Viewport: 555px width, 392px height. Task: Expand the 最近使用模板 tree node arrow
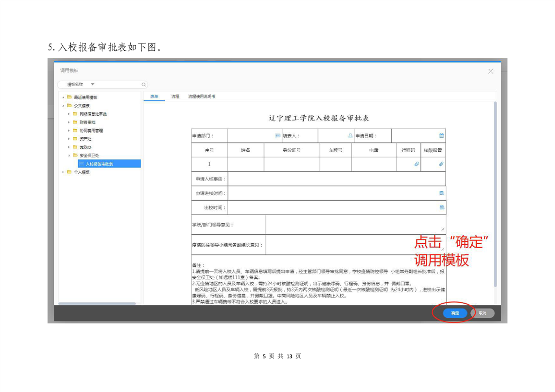[x=63, y=97]
